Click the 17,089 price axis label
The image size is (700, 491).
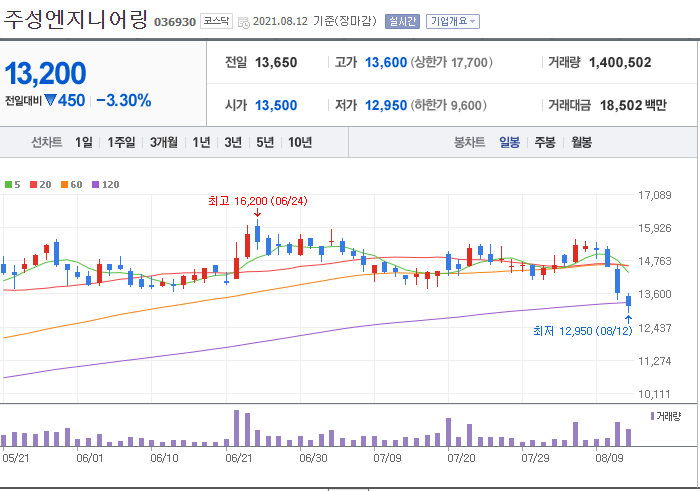point(654,195)
